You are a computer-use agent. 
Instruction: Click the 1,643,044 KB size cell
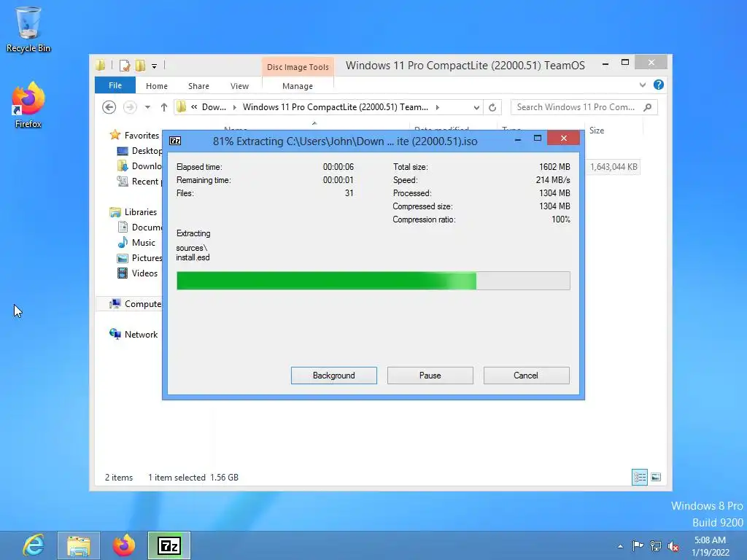[614, 167]
